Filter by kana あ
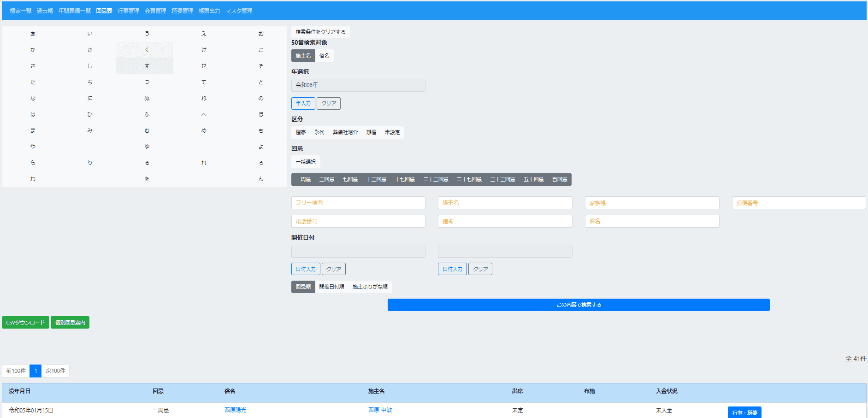This screenshot has width=868, height=418. [x=33, y=34]
